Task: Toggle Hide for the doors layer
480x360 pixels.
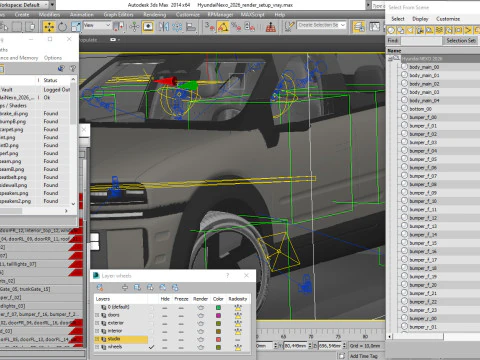Action: pyautogui.click(x=165, y=315)
